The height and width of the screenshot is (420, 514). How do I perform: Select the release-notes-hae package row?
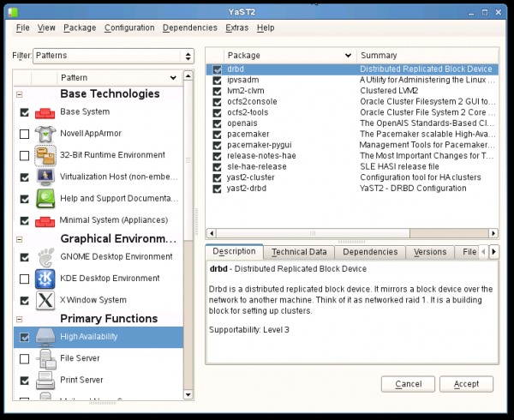pyautogui.click(x=352, y=156)
